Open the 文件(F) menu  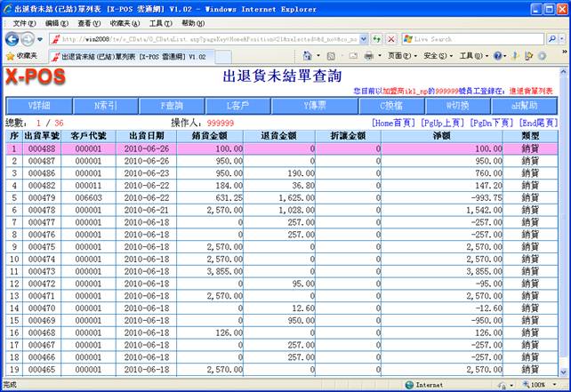coord(24,23)
